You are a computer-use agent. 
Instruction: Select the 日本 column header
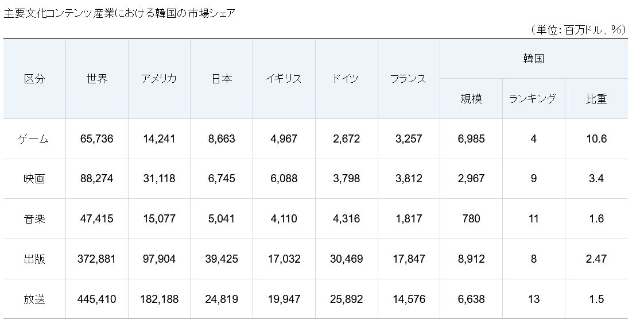coord(222,79)
